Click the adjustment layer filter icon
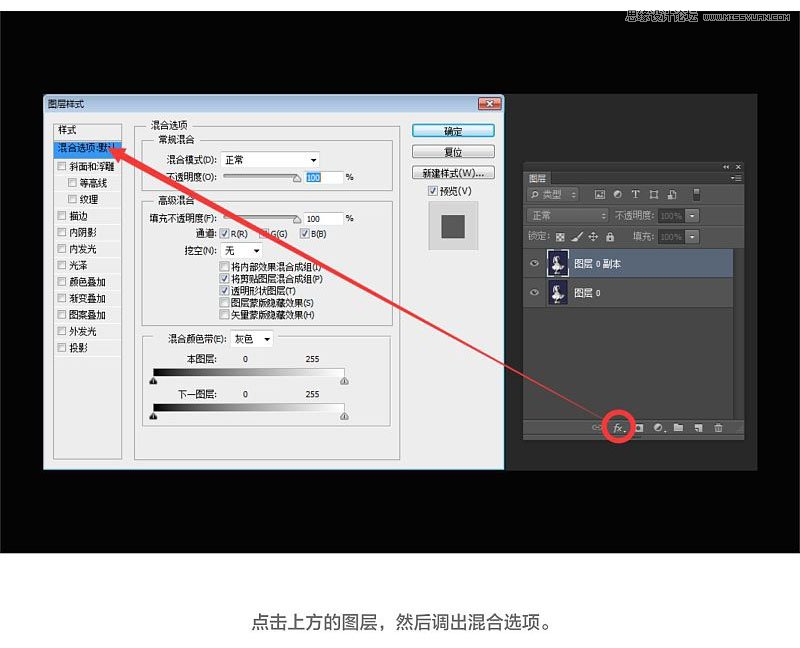The height and width of the screenshot is (648, 800). coord(618,194)
